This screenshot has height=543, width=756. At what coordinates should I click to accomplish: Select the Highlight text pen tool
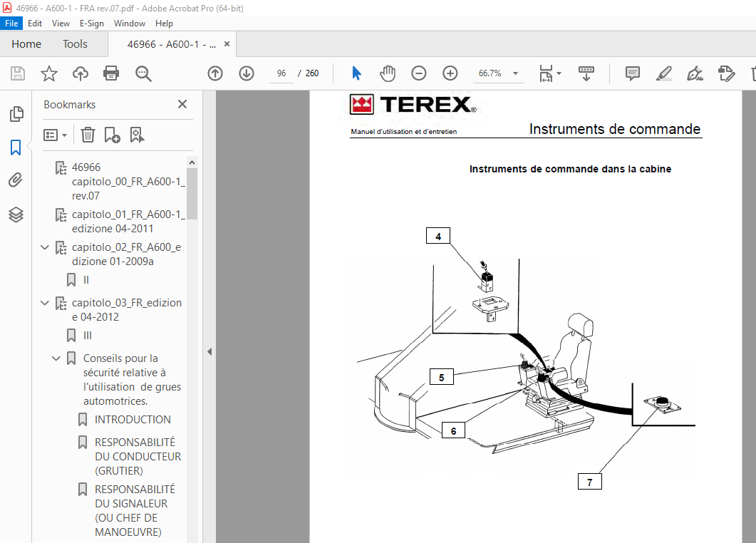click(x=664, y=73)
